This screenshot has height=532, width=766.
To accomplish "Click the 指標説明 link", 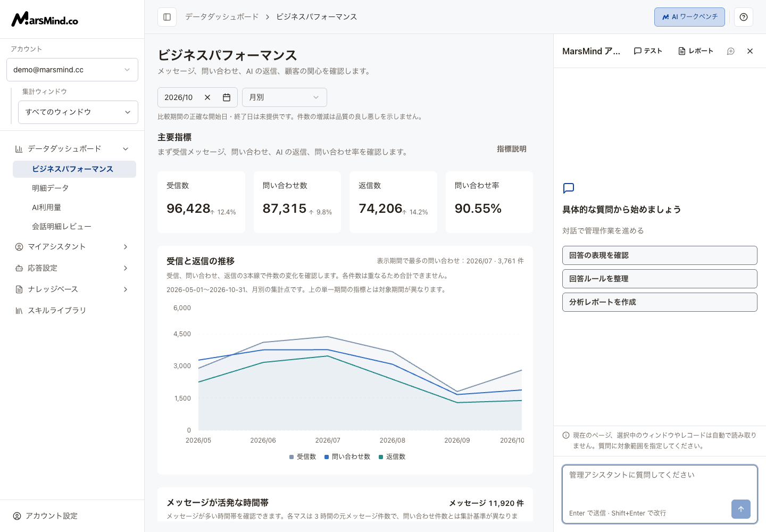I will (512, 149).
